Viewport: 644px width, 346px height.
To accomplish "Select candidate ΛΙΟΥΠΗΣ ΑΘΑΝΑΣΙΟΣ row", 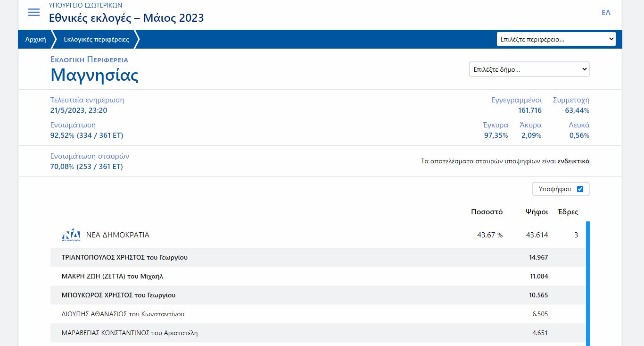I will (318, 314).
